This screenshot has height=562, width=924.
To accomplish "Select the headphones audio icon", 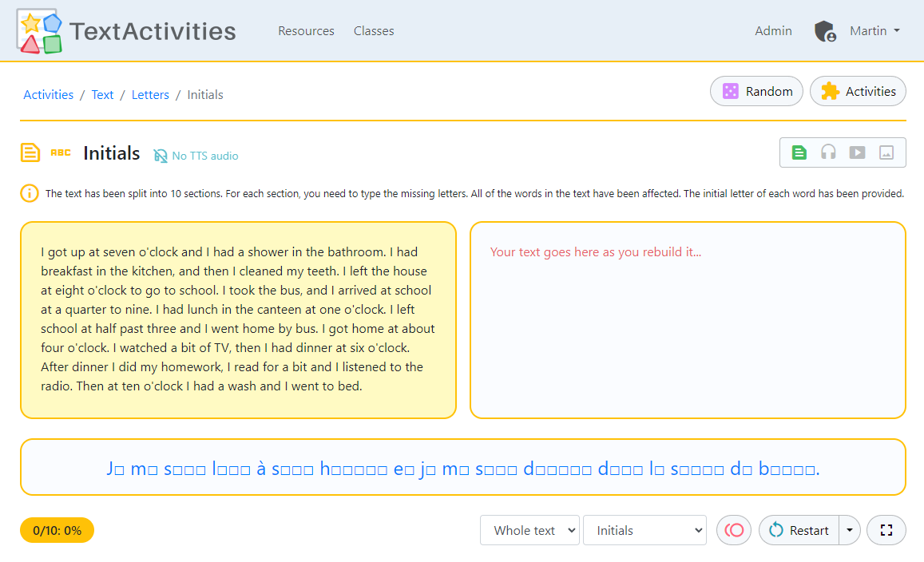I will click(828, 152).
